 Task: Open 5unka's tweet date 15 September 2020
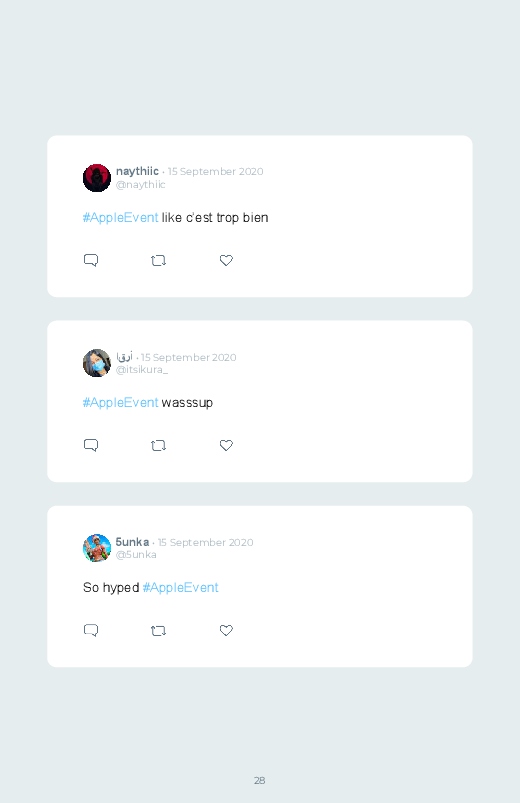[x=205, y=542]
